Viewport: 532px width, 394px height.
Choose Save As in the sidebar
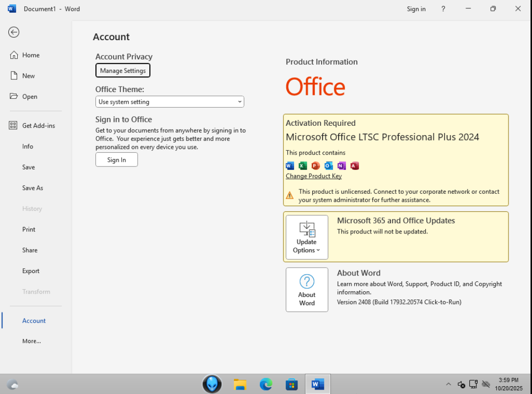pyautogui.click(x=33, y=187)
